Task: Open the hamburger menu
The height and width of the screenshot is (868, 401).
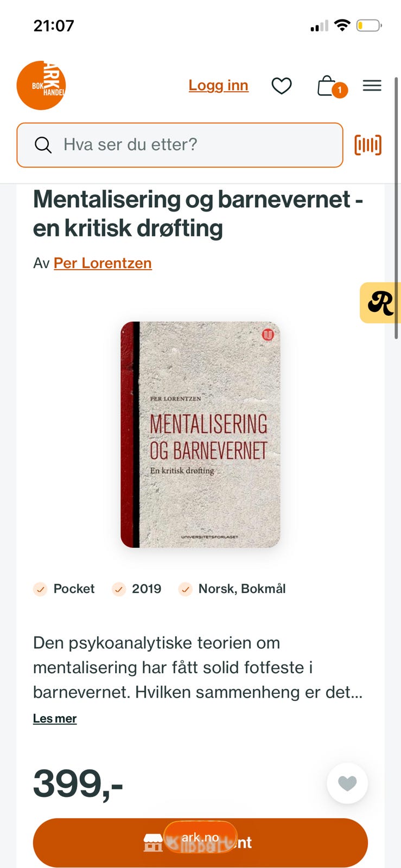Action: click(372, 86)
